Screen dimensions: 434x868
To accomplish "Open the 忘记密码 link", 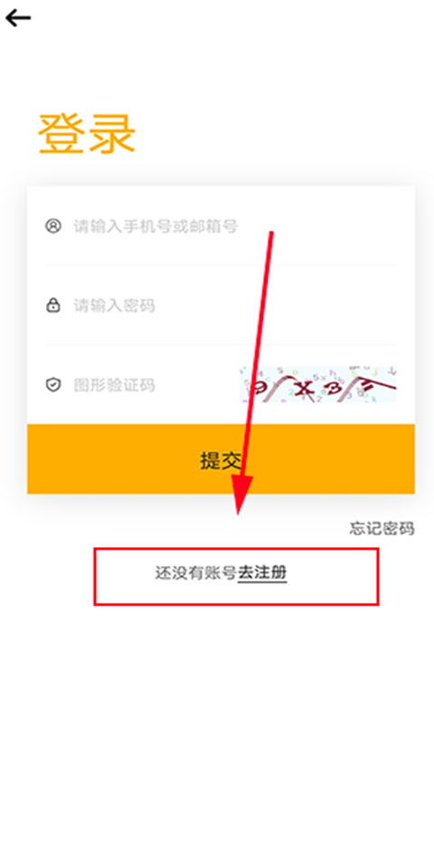I will pos(382,528).
